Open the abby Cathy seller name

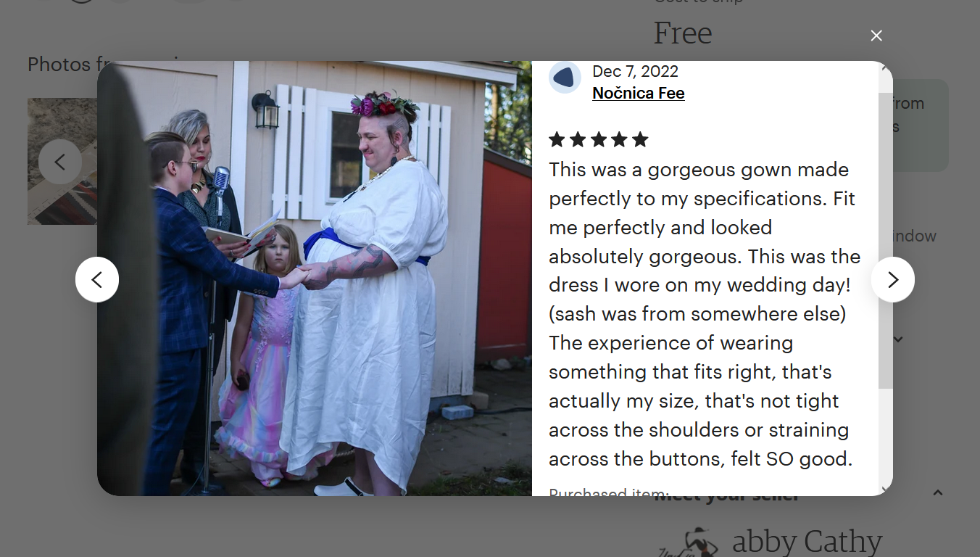click(807, 542)
